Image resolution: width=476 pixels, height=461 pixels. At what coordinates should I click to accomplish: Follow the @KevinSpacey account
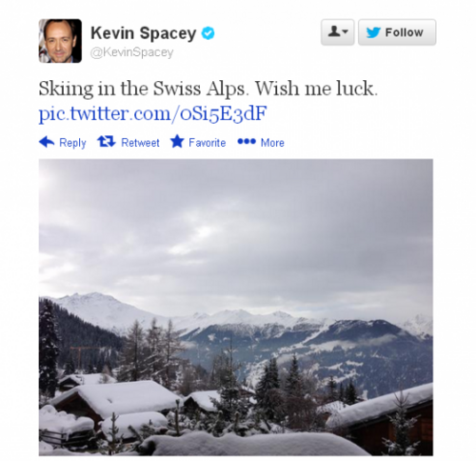pos(397,32)
